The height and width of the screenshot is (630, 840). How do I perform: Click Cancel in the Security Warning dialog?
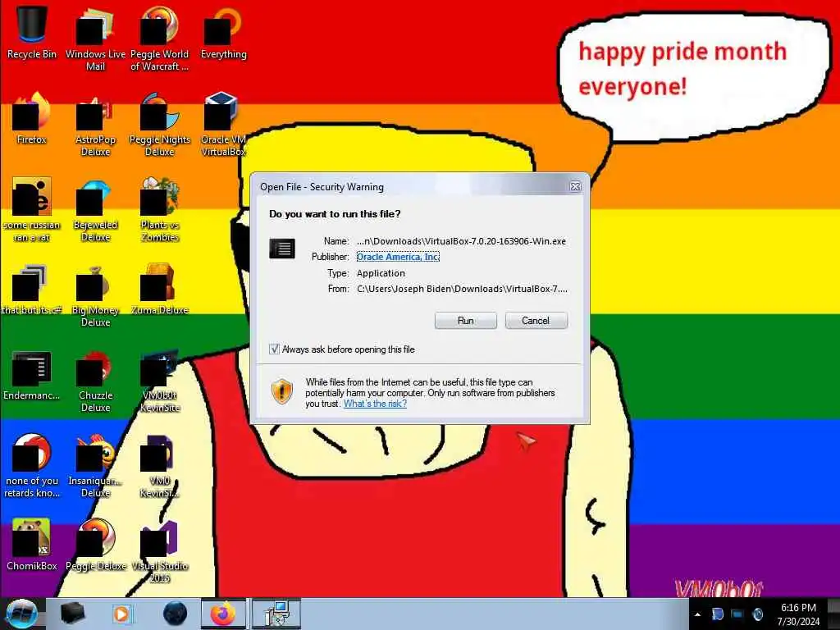536,321
